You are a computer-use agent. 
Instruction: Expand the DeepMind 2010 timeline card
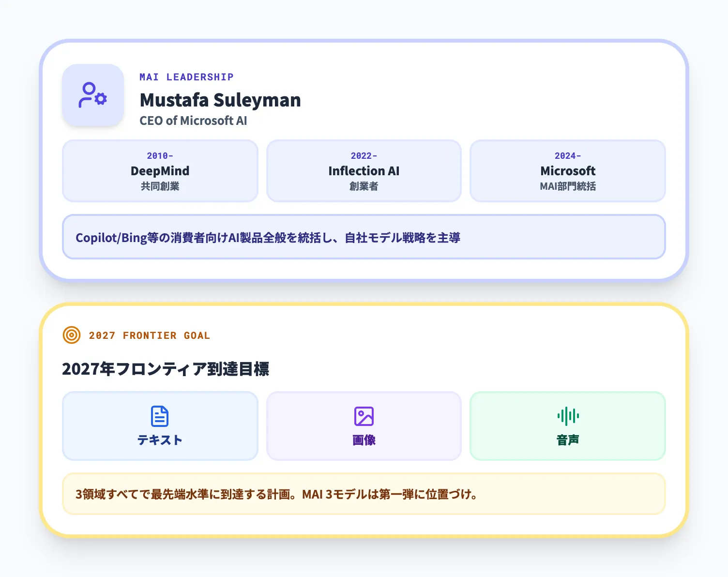(160, 171)
